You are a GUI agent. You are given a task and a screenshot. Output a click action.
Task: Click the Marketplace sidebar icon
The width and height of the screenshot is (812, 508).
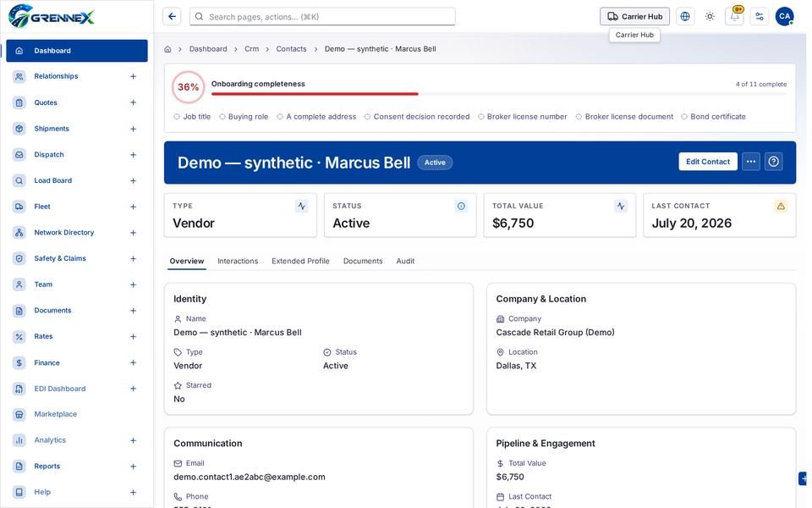click(x=19, y=414)
